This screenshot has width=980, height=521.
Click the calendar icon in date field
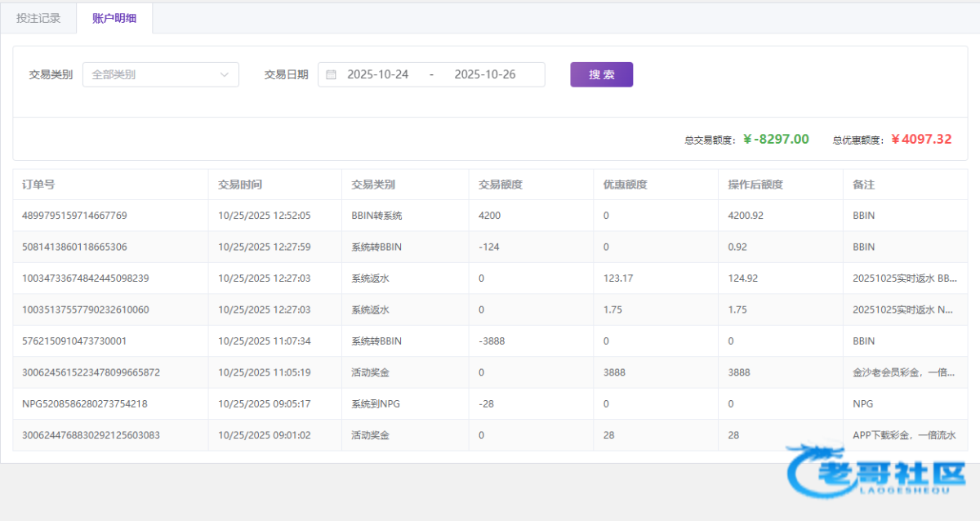(331, 74)
